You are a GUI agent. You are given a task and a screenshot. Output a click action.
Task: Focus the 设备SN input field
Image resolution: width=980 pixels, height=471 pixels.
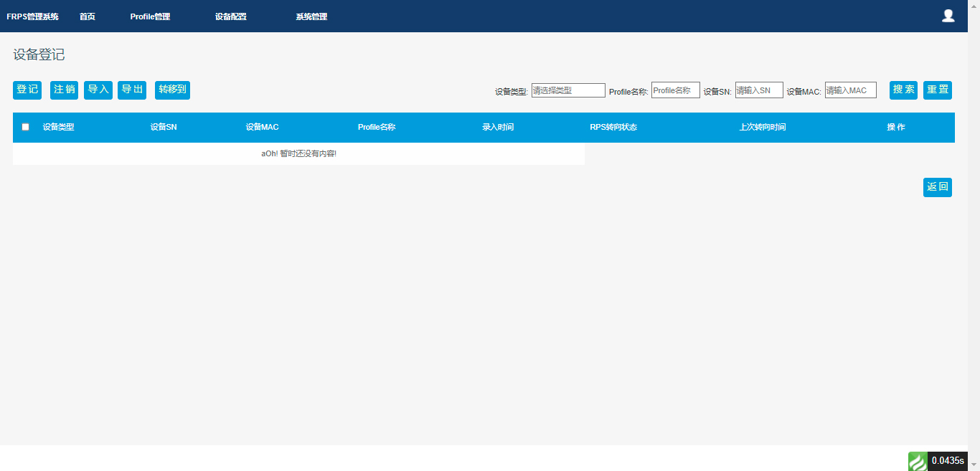click(x=759, y=90)
